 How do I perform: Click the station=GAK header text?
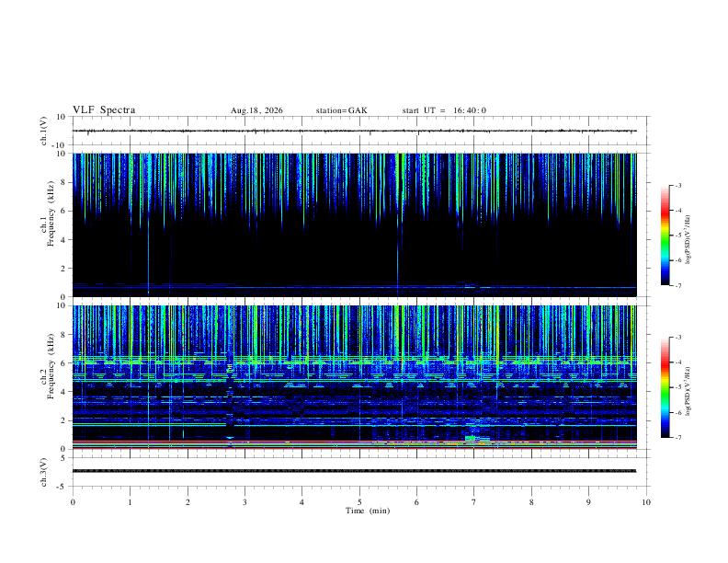coord(342,110)
